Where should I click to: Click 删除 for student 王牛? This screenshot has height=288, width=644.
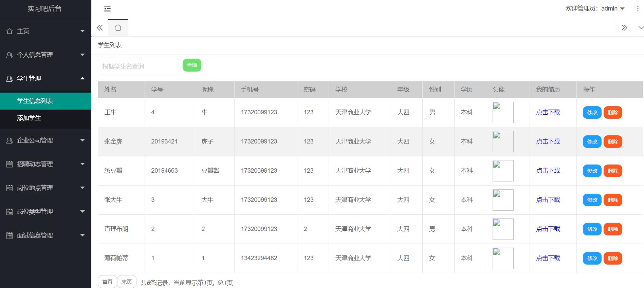pos(613,112)
